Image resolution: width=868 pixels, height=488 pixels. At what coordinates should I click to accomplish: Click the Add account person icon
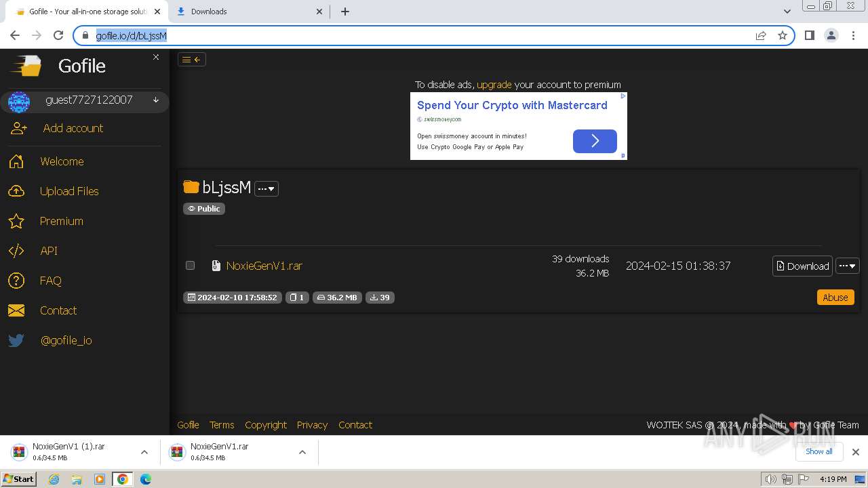19,128
